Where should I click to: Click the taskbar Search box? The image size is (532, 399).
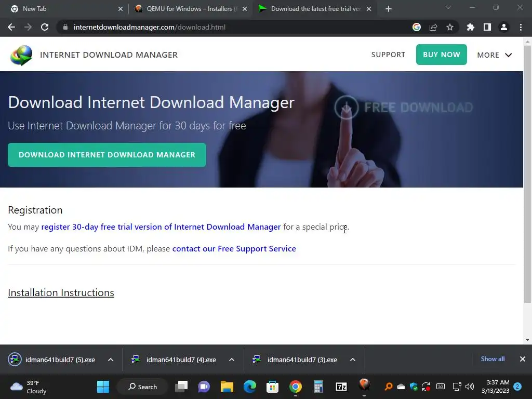coord(142,387)
